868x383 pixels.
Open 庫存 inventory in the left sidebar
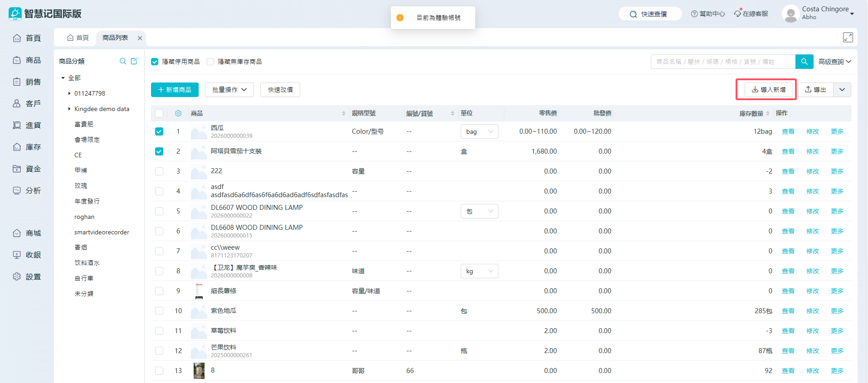point(27,147)
